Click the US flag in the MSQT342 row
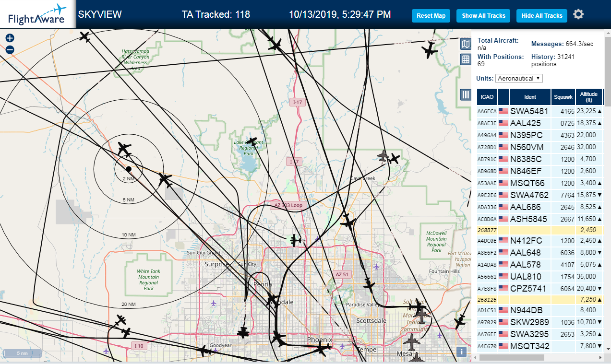611x364 pixels. [x=503, y=346]
